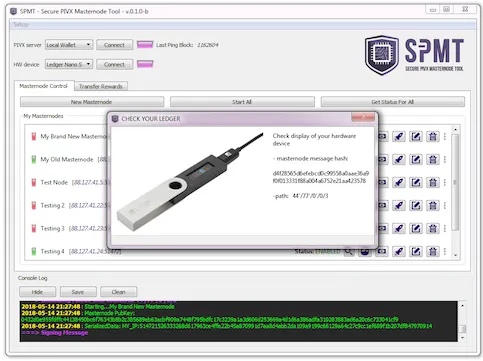The image size is (483, 361).
Task: Click the Last Ping Block number
Action: point(208,45)
